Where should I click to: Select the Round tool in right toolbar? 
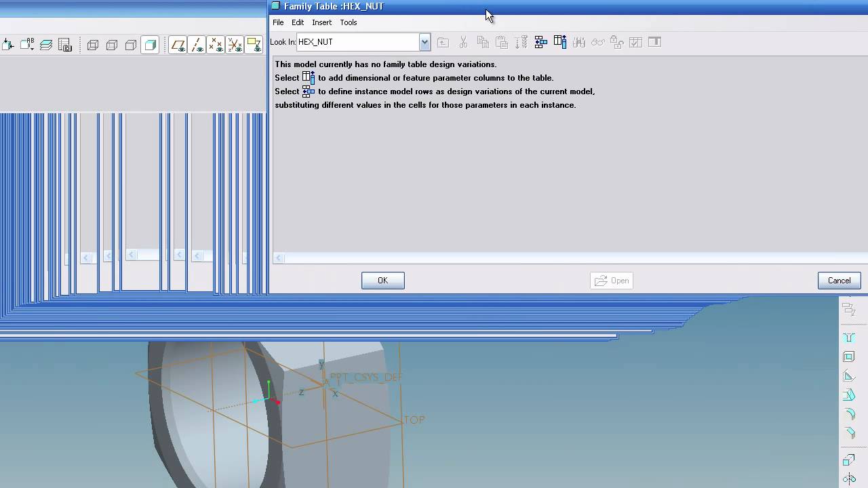[x=848, y=414]
